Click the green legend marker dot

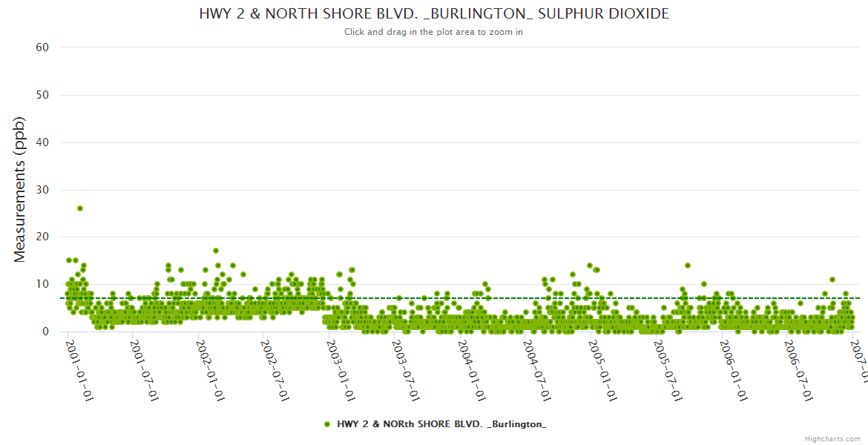click(x=327, y=424)
